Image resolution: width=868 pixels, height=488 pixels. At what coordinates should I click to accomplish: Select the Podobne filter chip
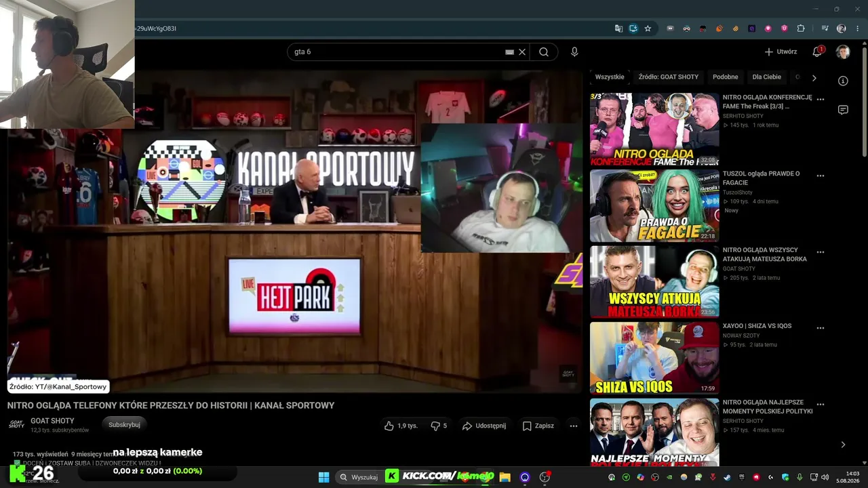tap(726, 77)
